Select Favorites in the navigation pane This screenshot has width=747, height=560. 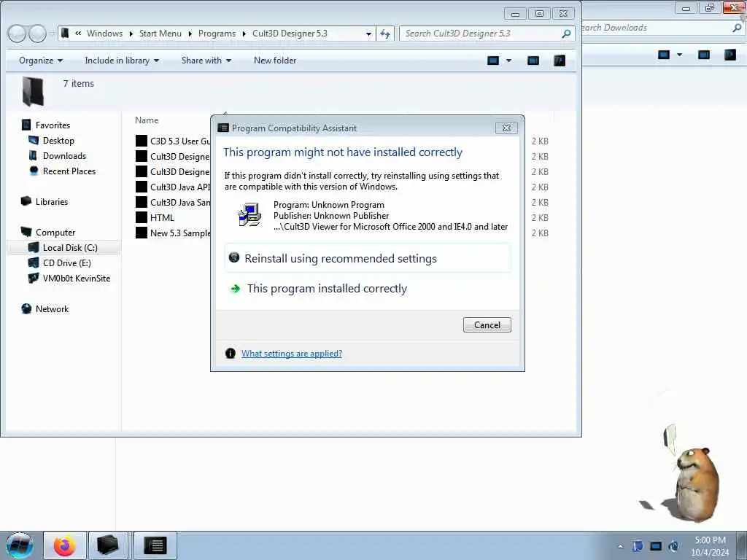53,125
